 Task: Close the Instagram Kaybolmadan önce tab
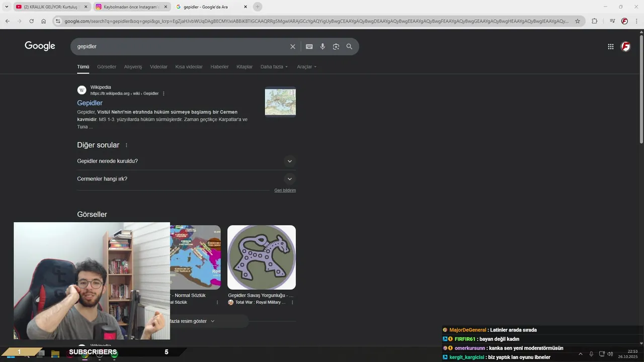coord(166,7)
